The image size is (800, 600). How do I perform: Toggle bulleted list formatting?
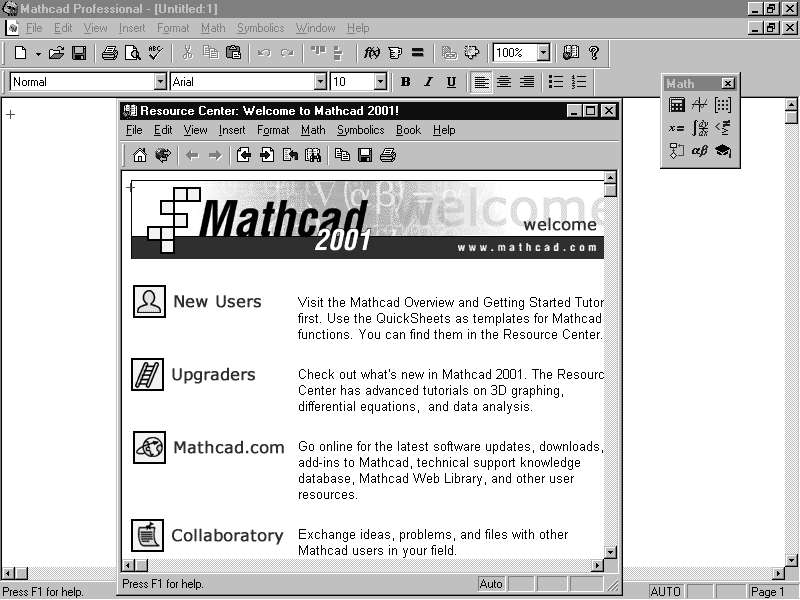[556, 82]
